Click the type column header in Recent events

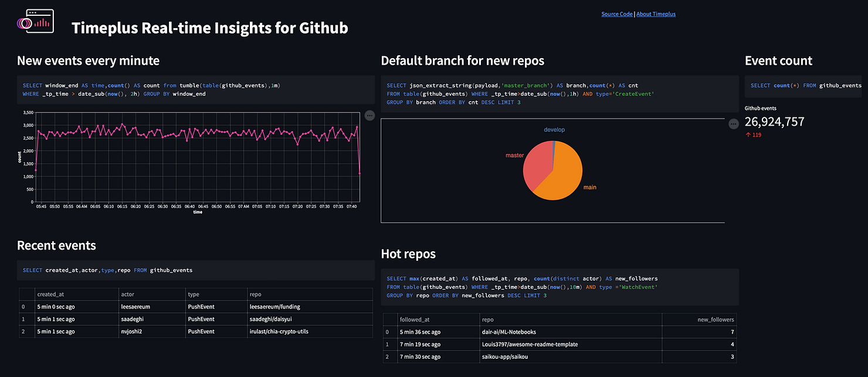tap(216, 294)
